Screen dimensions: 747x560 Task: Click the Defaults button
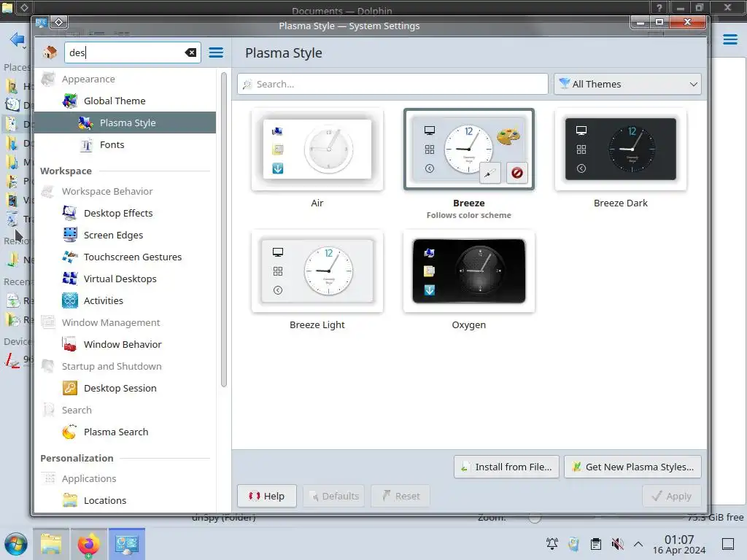(x=334, y=496)
